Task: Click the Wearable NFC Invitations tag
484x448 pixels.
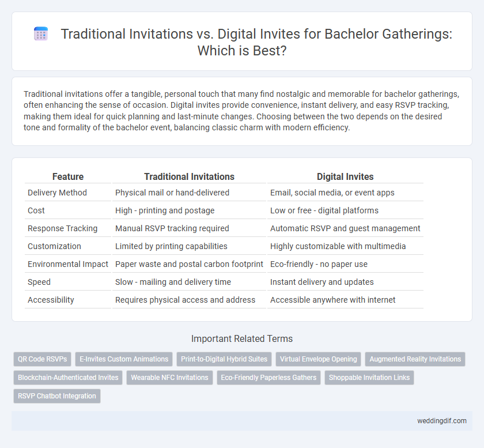Action: click(169, 378)
